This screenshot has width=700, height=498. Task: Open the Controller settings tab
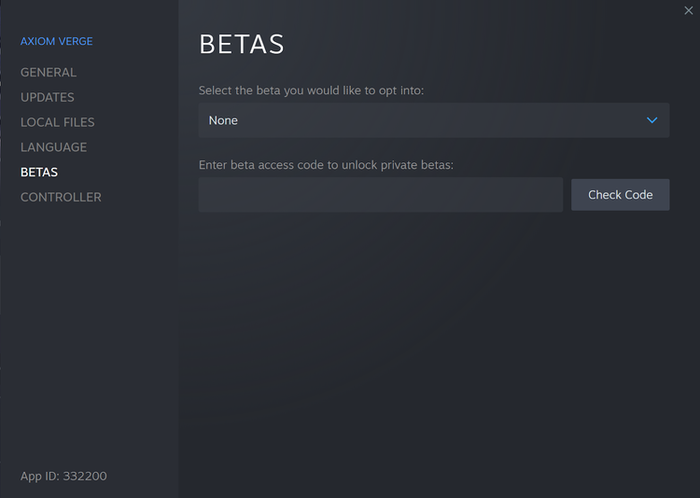coord(60,197)
